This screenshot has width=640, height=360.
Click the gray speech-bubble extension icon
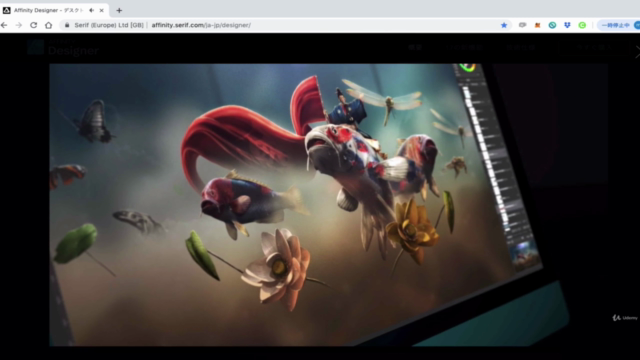click(x=522, y=25)
